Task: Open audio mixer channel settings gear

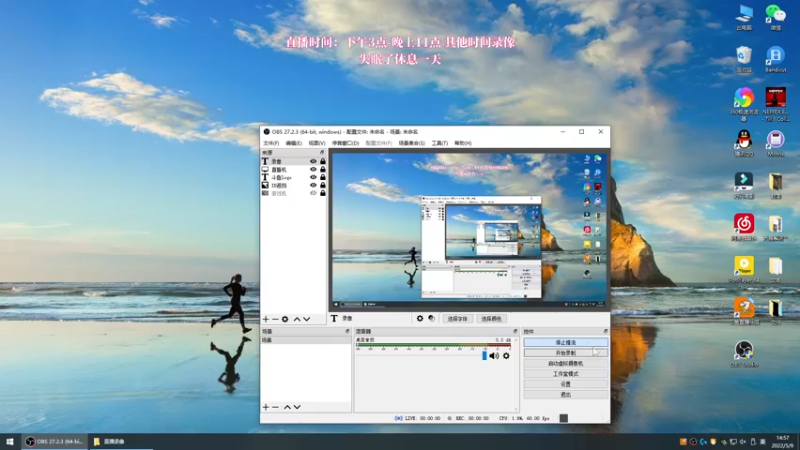Action: coord(506,356)
